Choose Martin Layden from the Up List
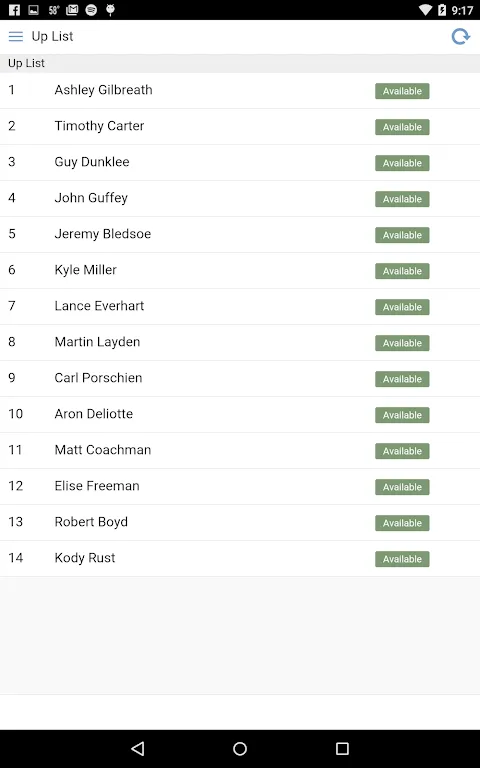The image size is (480, 768). (x=240, y=342)
